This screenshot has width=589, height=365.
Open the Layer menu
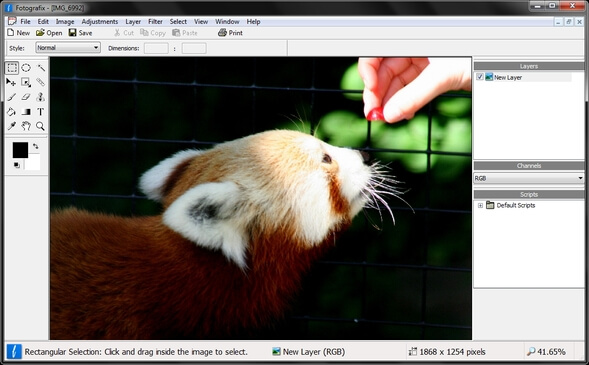[x=133, y=21]
